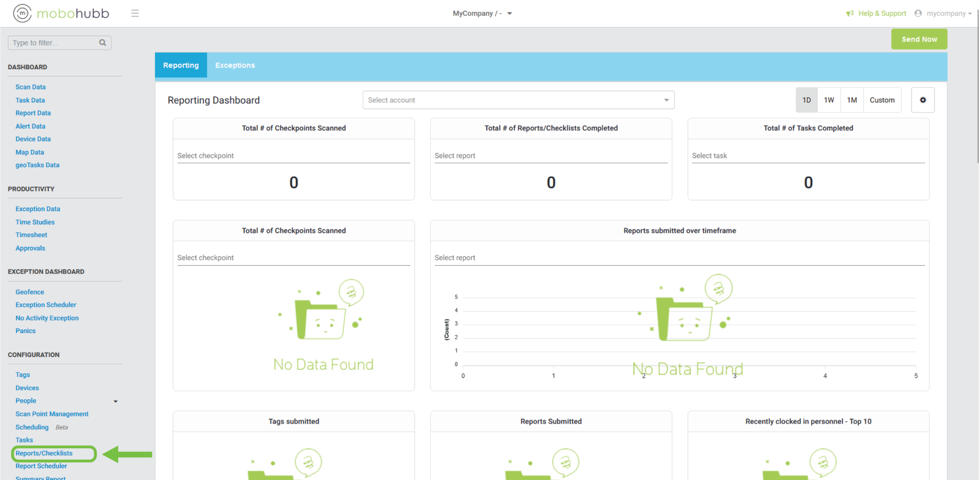980x480 pixels.
Task: Click the Help & Support megaphone icon
Action: 850,13
